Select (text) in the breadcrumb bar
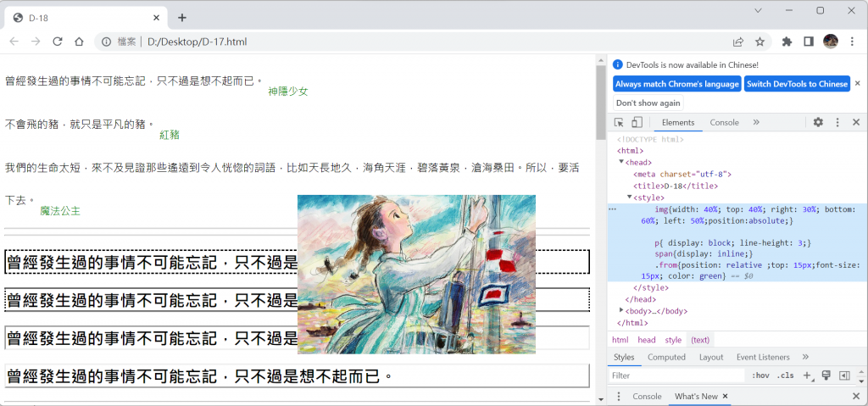This screenshot has height=406, width=868. (700, 340)
